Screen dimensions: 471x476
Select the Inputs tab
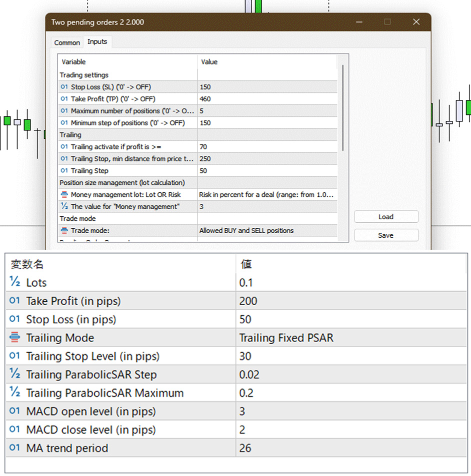[x=97, y=41]
